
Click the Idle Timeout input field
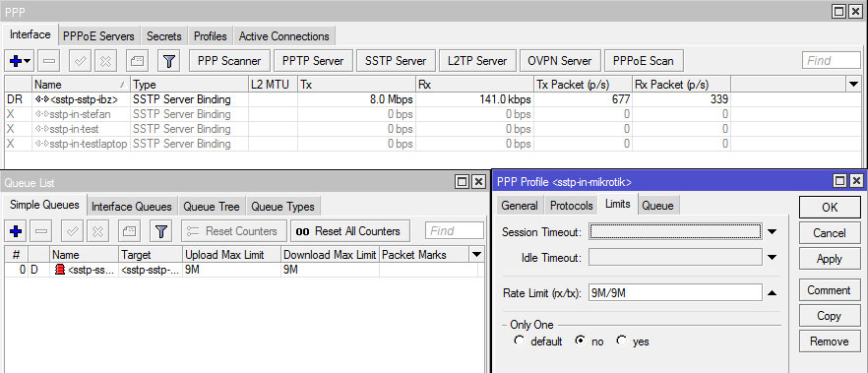pyautogui.click(x=675, y=257)
